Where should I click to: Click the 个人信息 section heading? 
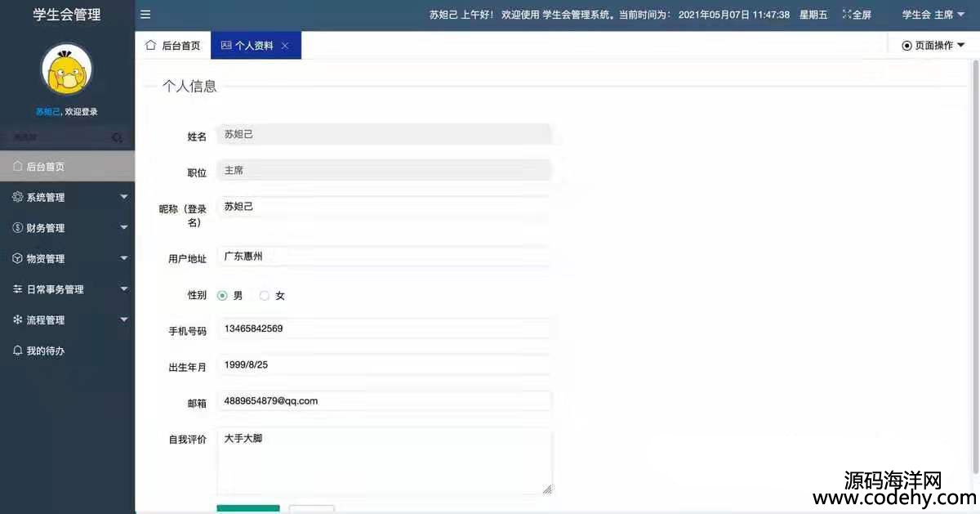pyautogui.click(x=189, y=87)
